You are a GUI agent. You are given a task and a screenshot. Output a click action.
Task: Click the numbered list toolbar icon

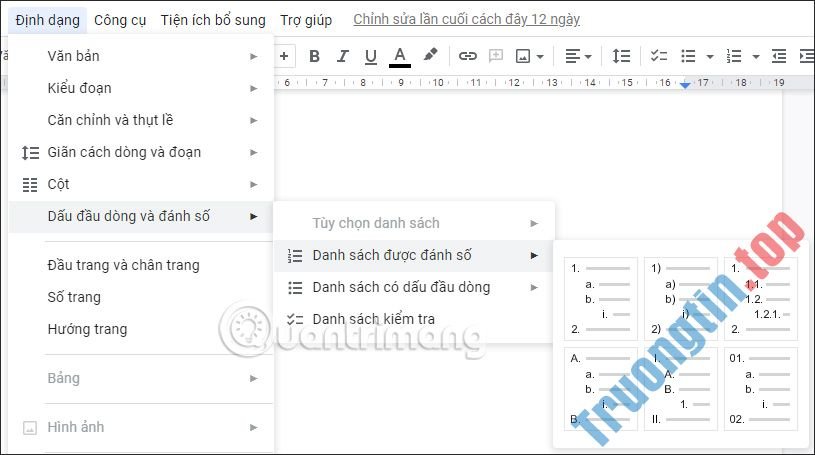(734, 56)
